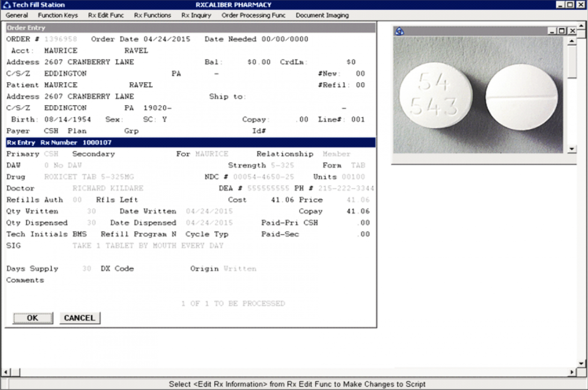Click the pill image showing imprint 54 543

tap(436, 95)
